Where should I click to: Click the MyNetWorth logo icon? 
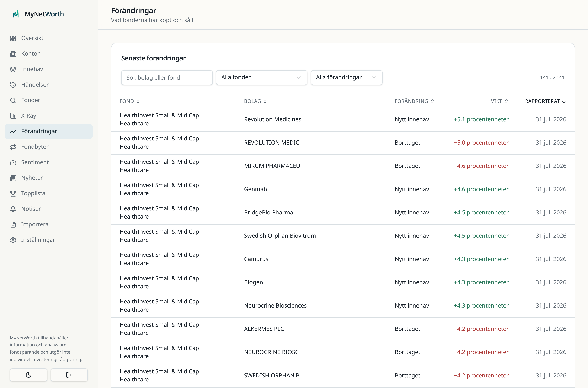click(16, 14)
